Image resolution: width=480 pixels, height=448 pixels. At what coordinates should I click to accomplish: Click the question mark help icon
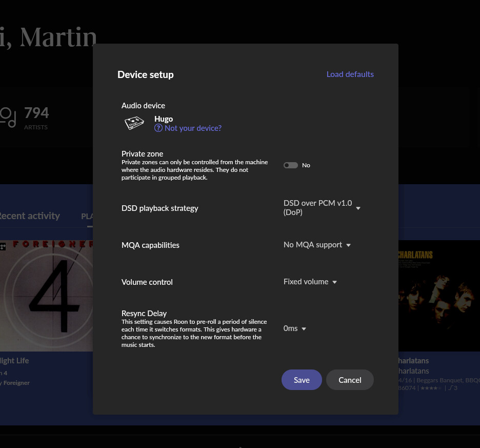point(158,128)
